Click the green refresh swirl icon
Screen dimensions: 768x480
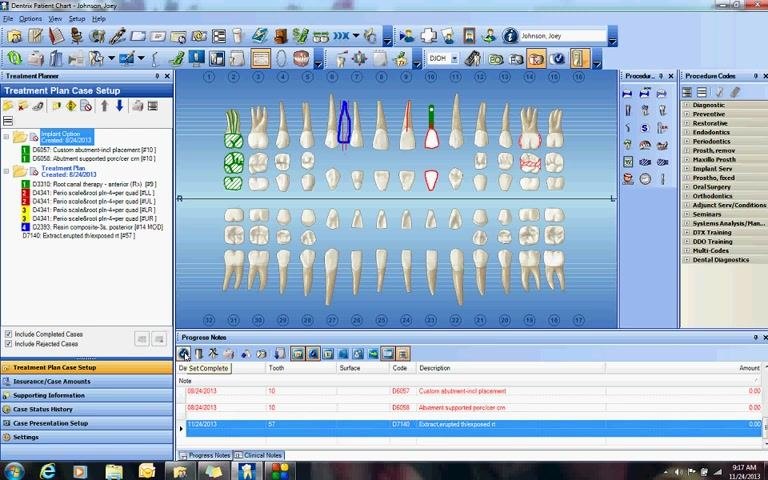15,58
